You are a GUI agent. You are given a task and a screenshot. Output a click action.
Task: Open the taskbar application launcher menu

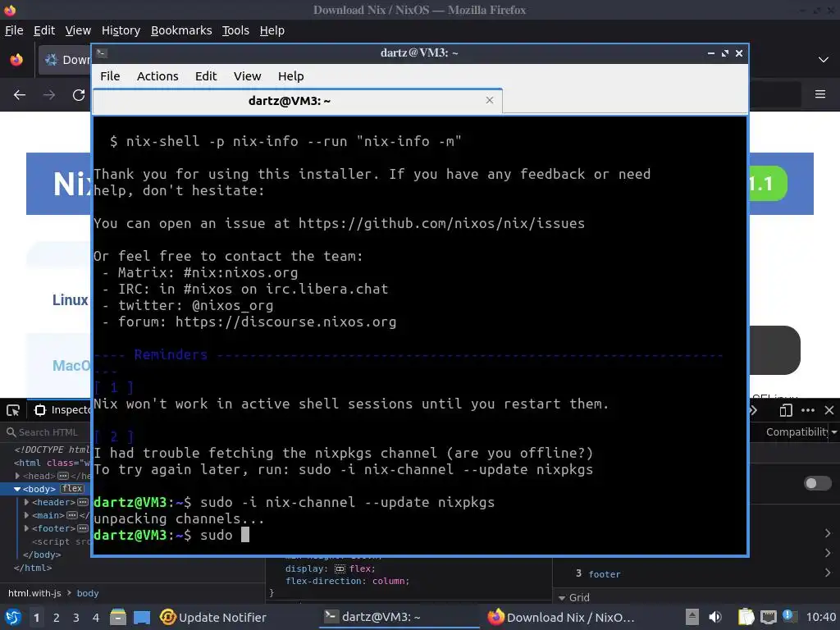coord(13,617)
